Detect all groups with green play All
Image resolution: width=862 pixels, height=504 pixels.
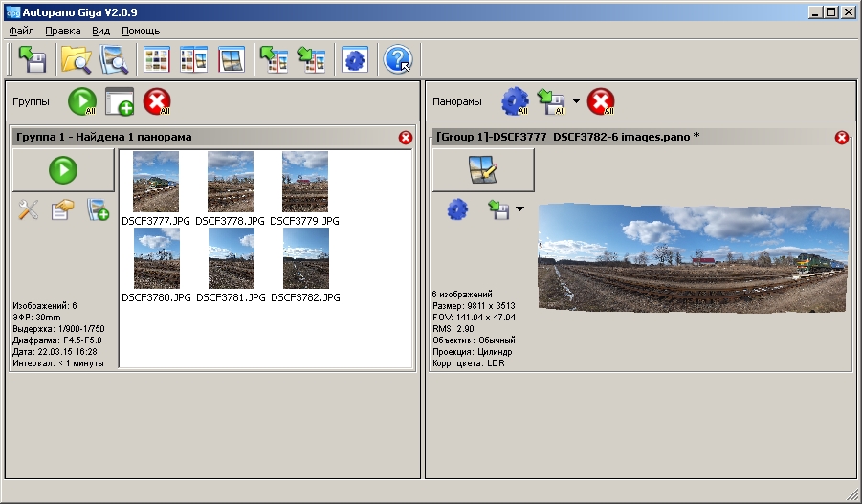click(82, 101)
